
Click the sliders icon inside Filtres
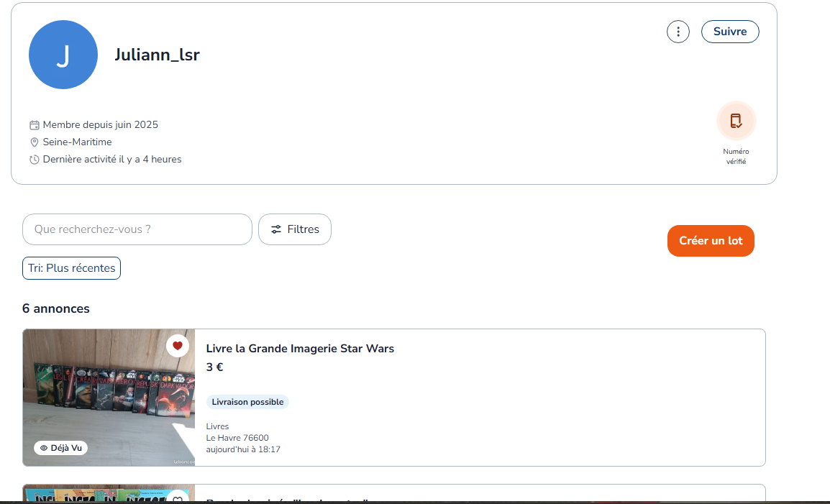[275, 229]
